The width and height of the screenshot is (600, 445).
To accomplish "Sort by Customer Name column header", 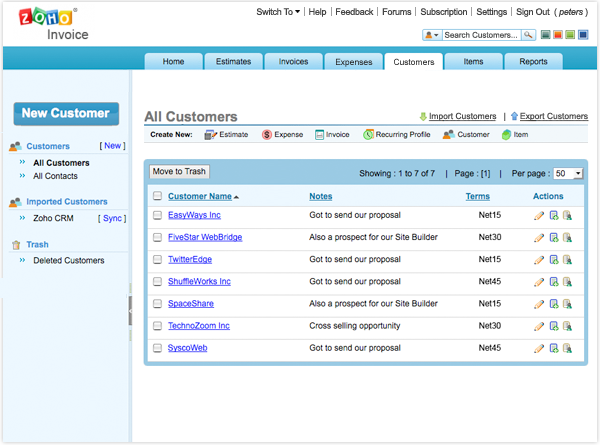I will [x=200, y=196].
